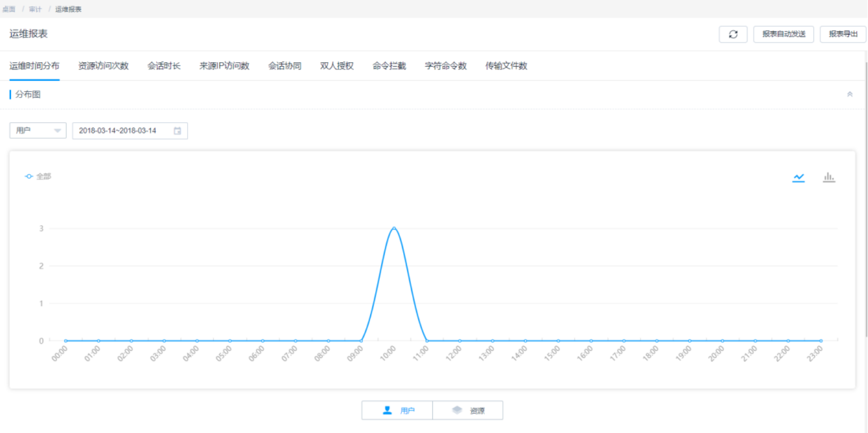Switch to 双人授权 tab
This screenshot has height=433, width=868.
pos(337,66)
